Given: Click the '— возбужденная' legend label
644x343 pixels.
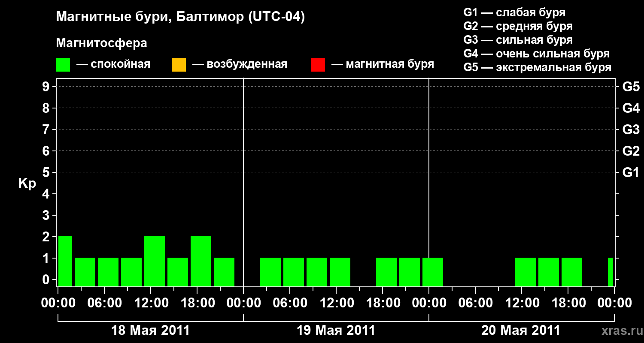Looking at the screenshot, I should 240,64.
